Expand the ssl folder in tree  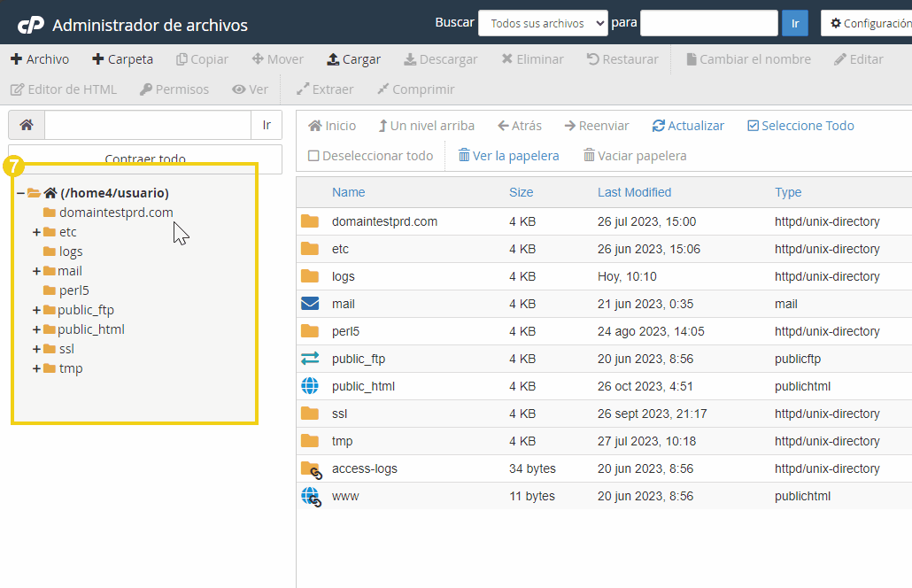pos(36,349)
